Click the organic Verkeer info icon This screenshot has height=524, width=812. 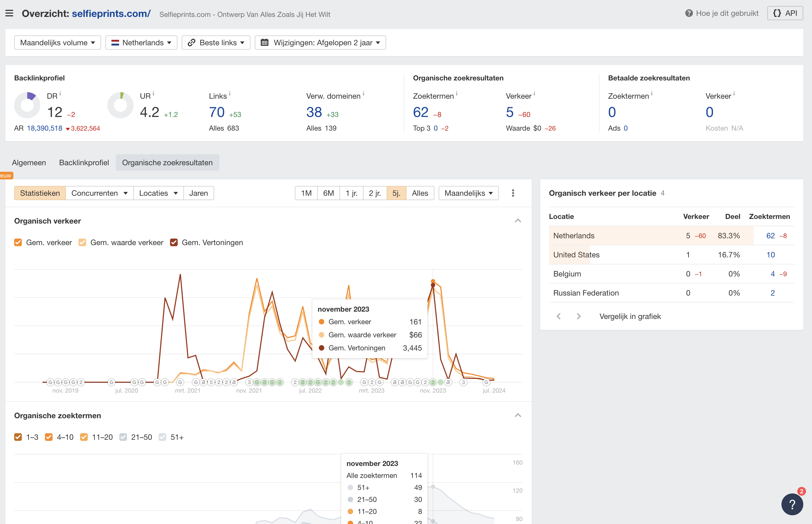pos(534,93)
